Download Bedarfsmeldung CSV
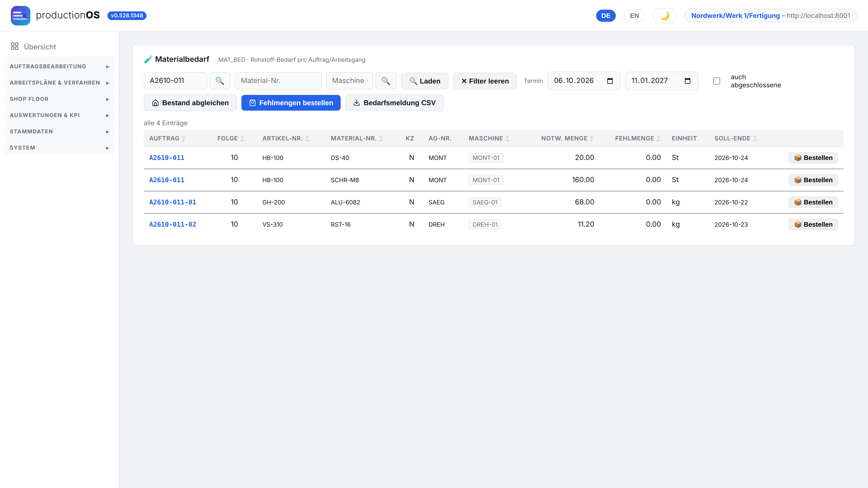Image resolution: width=868 pixels, height=488 pixels. click(394, 103)
